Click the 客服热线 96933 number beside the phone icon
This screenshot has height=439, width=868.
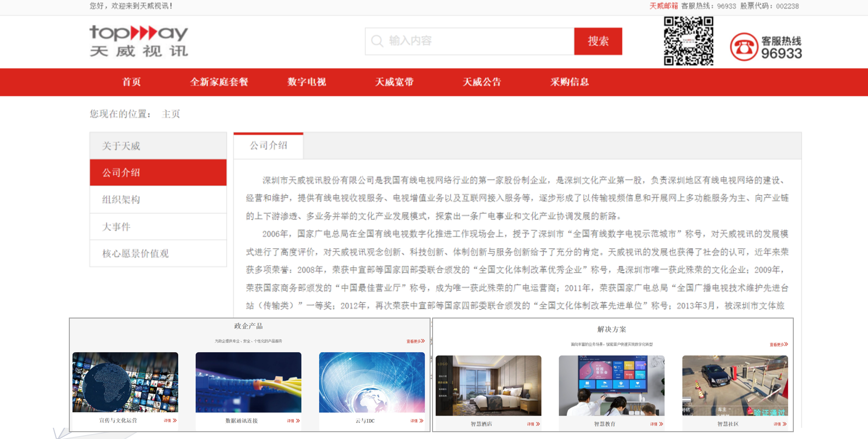[x=782, y=48]
